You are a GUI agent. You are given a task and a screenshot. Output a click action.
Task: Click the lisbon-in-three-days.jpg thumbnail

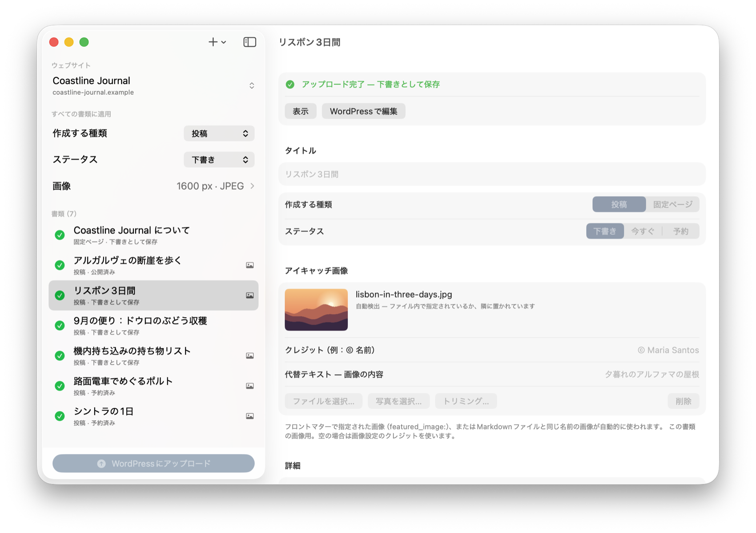tap(316, 310)
